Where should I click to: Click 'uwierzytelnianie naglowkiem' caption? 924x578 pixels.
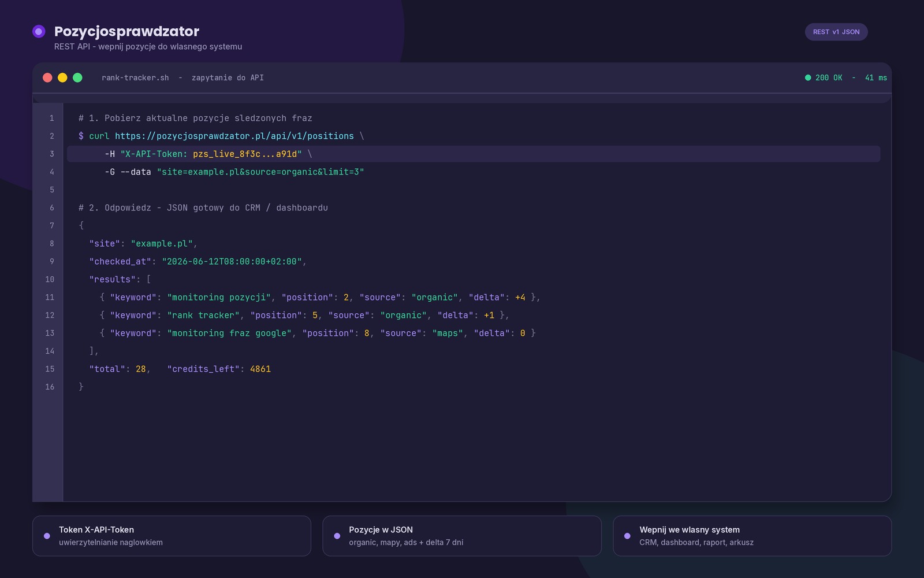[x=111, y=542]
